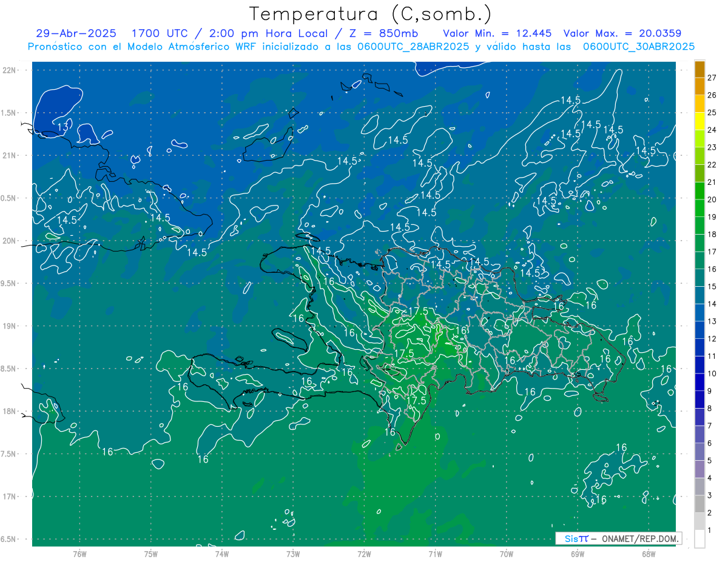Click legend scale value '23'

712,147
